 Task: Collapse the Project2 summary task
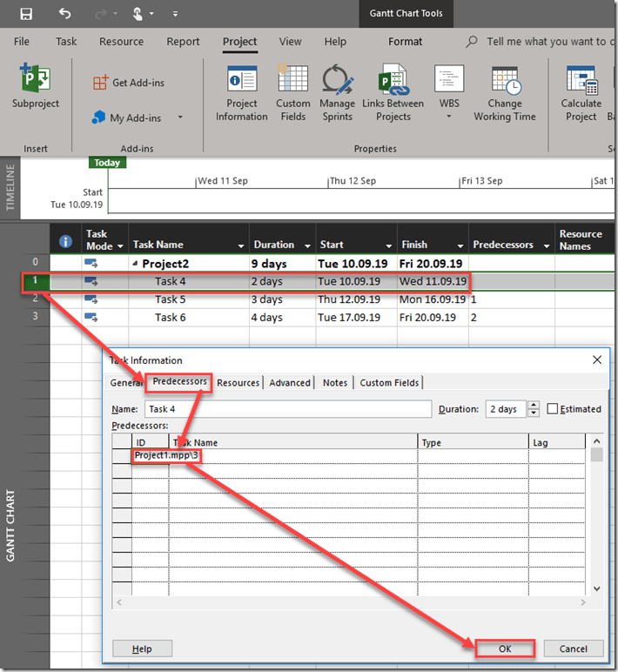tap(135, 264)
